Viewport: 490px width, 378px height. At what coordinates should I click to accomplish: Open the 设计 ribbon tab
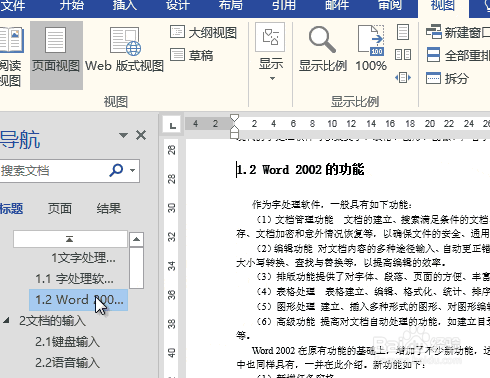coord(178,5)
